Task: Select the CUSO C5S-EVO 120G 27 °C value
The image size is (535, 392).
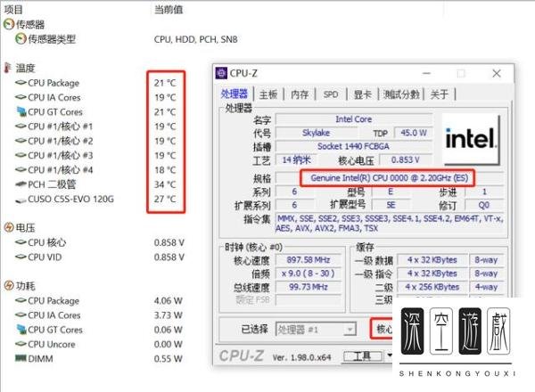Action: pos(165,199)
